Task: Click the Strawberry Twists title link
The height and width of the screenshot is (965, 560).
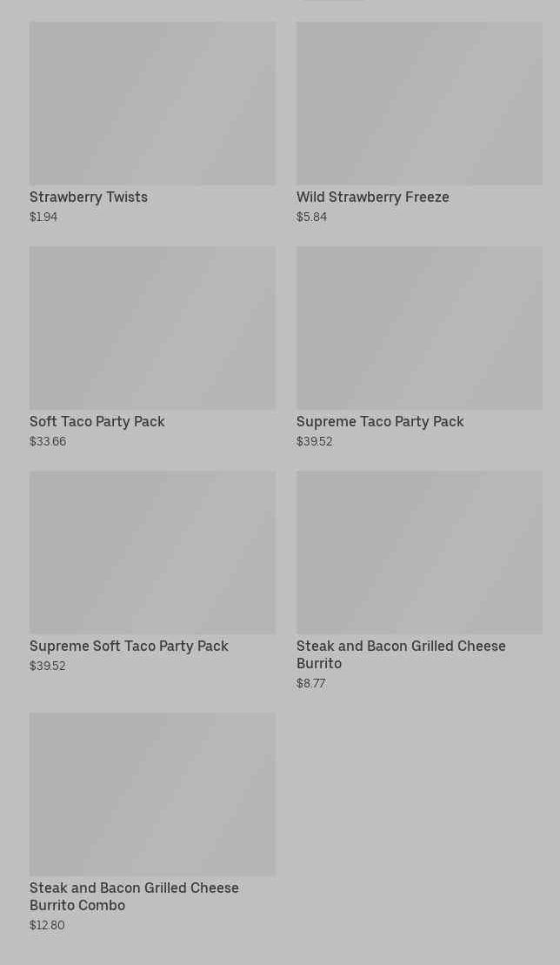Action: (89, 198)
